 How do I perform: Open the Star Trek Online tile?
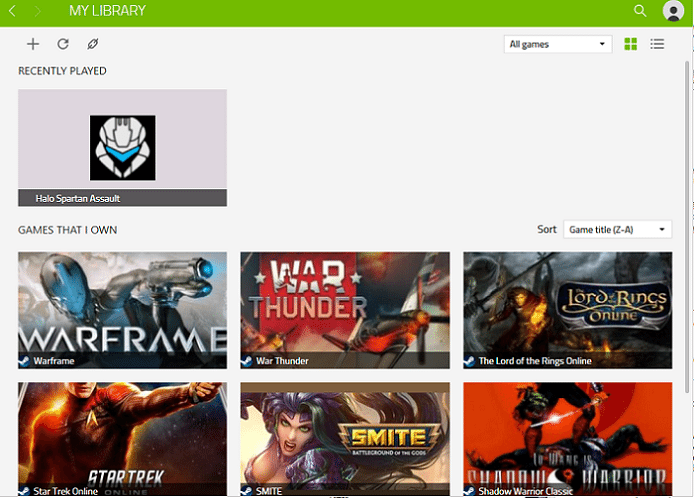(x=123, y=439)
